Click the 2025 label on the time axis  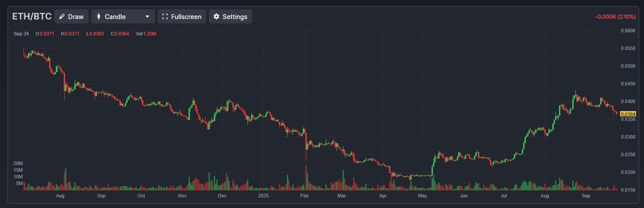coord(263,195)
